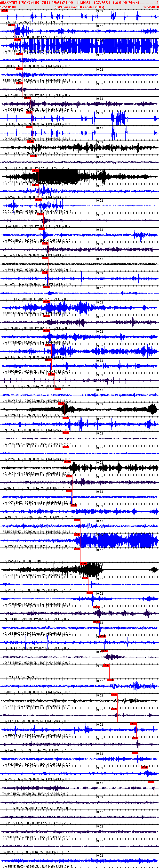Image resolution: width=159 pixels, height=868 pixels.
Task: Select the 'TA G05D BHZ' station label
Action: coord(12,328)
